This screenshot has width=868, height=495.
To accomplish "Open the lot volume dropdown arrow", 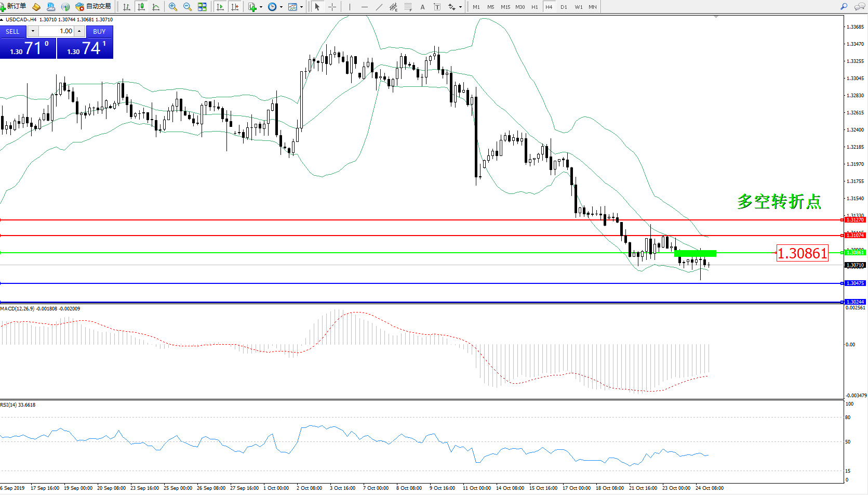I will click(33, 31).
